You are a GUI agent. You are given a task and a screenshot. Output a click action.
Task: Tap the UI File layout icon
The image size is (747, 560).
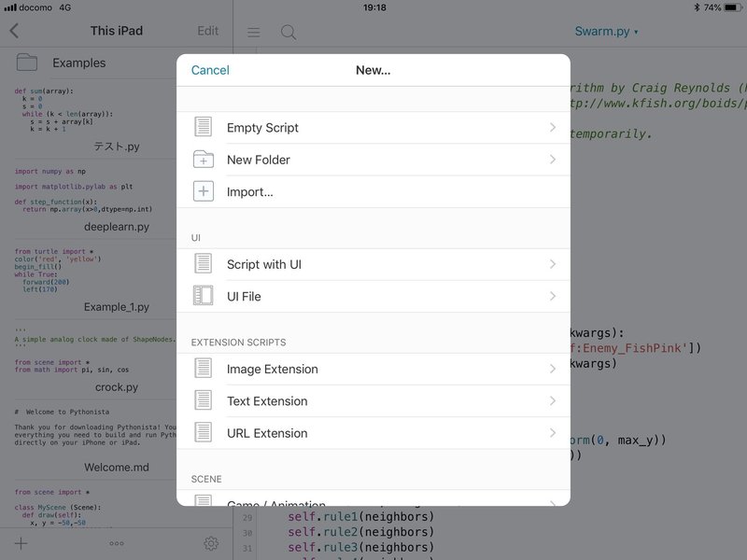[204, 296]
